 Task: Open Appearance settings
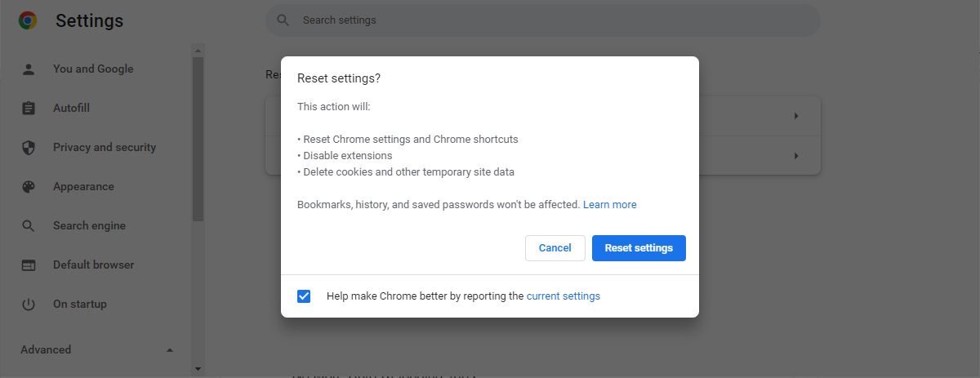(x=83, y=187)
